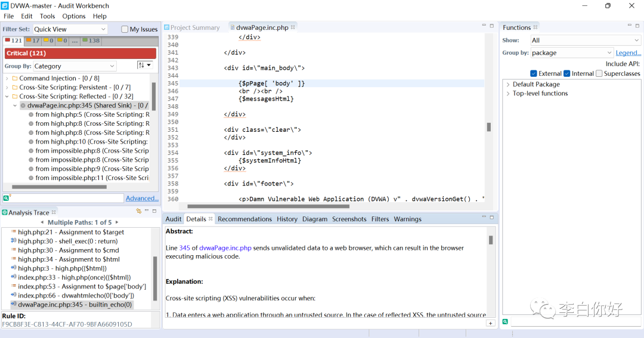Expand Default Package in Functions
644x338 pixels.
click(508, 84)
